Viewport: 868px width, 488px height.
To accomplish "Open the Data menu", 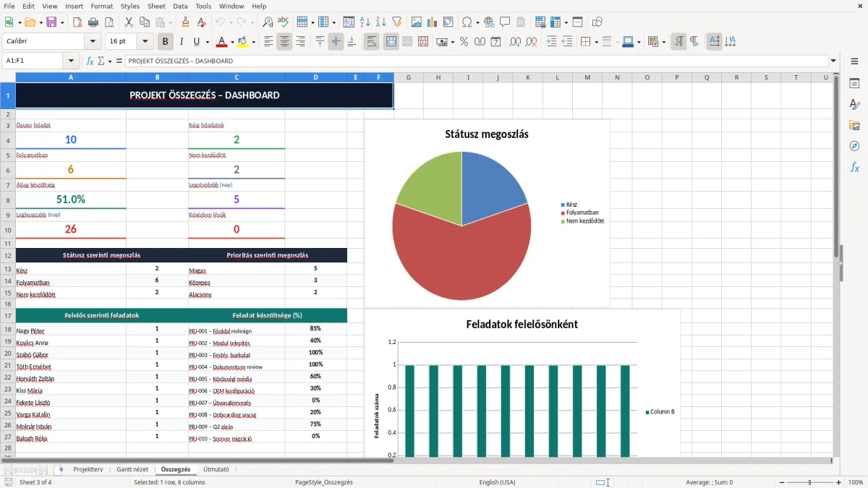I will [x=180, y=6].
